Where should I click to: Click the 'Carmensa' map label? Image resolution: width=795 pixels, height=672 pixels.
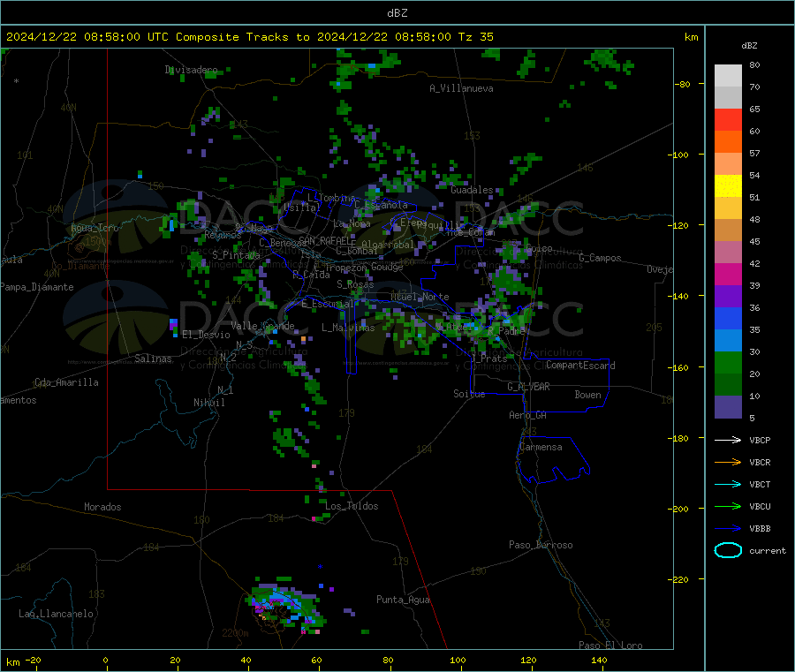click(541, 447)
